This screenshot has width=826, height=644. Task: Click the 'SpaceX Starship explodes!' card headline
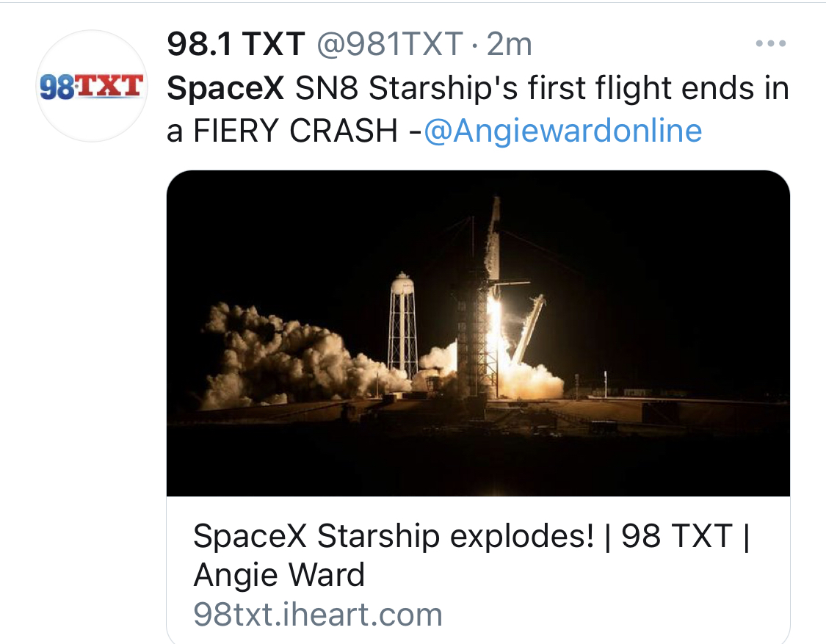coord(394,536)
